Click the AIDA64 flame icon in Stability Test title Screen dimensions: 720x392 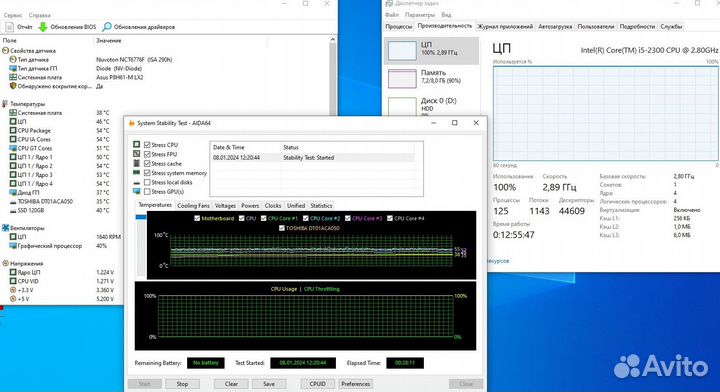click(x=132, y=123)
